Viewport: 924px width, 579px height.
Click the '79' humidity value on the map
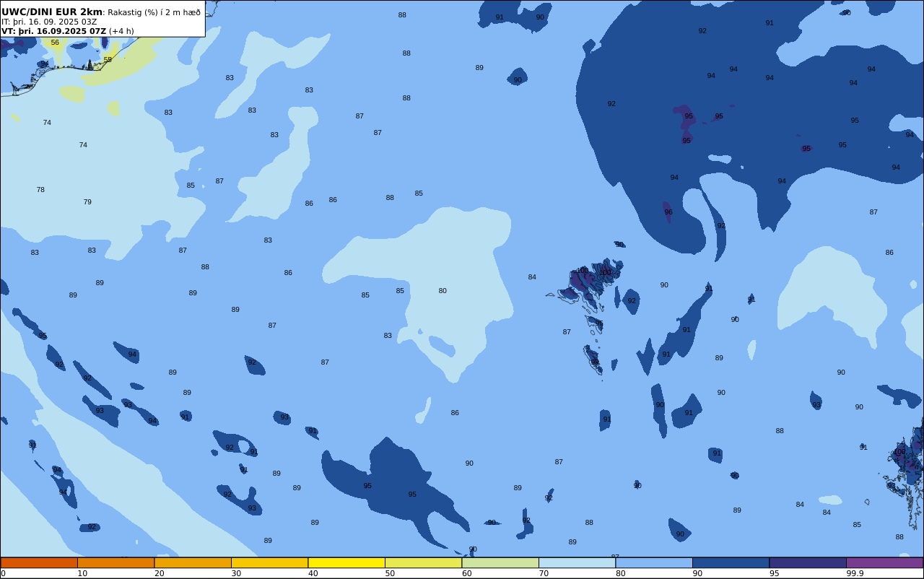(x=87, y=202)
